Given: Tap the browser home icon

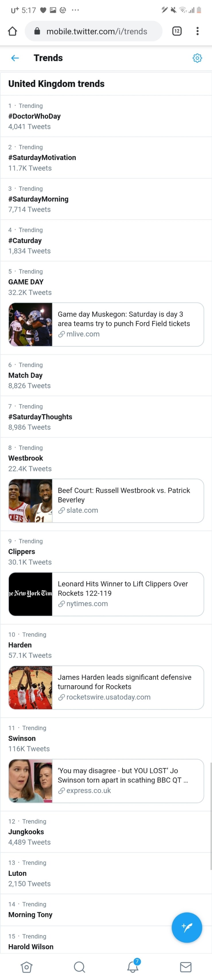Looking at the screenshot, I should point(13,31).
